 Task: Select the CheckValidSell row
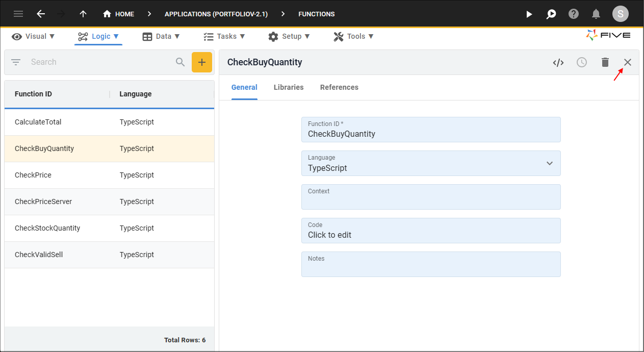109,255
